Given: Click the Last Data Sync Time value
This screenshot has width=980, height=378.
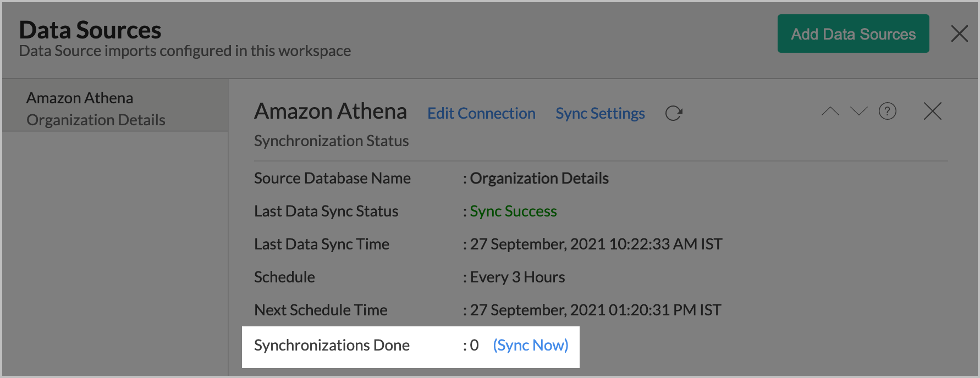Looking at the screenshot, I should [x=596, y=244].
